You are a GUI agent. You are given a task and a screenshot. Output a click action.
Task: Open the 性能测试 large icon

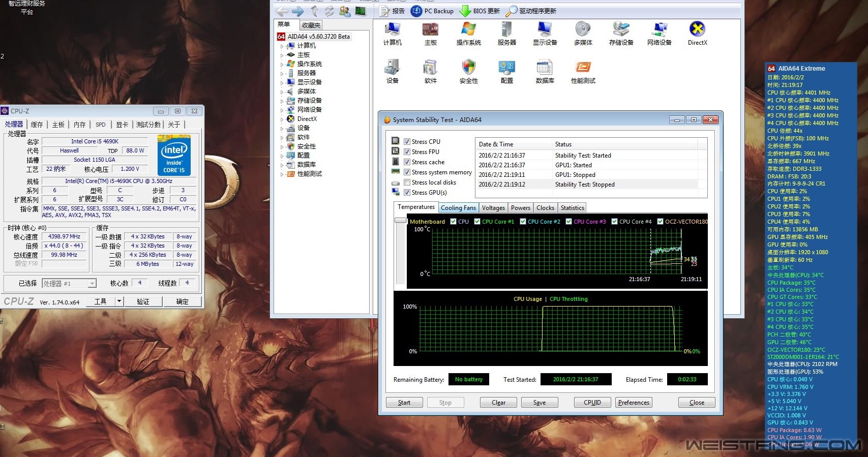point(583,72)
